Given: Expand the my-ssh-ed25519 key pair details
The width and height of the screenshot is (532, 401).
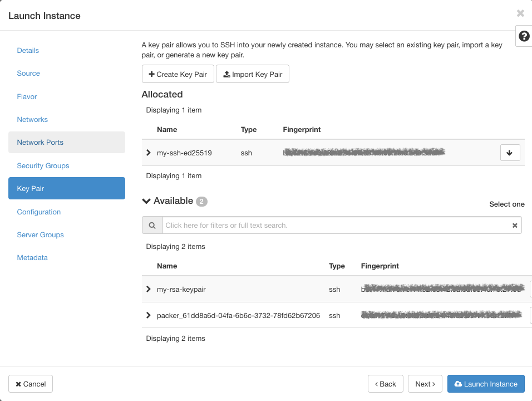Looking at the screenshot, I should (x=149, y=153).
